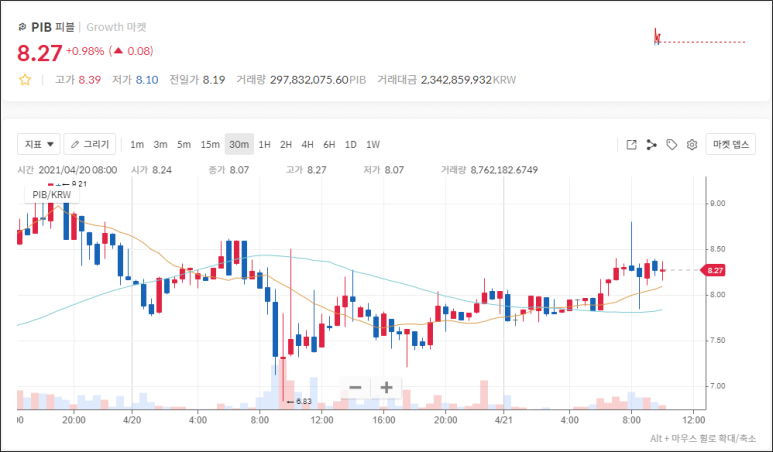
Task: Click the mini price sparkline thumbnail
Action: pos(699,38)
